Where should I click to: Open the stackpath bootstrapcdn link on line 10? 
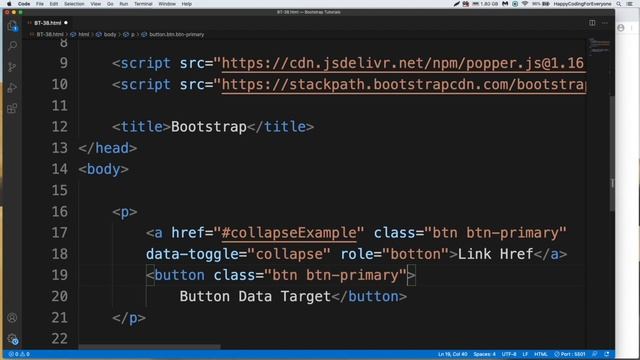tap(403, 84)
